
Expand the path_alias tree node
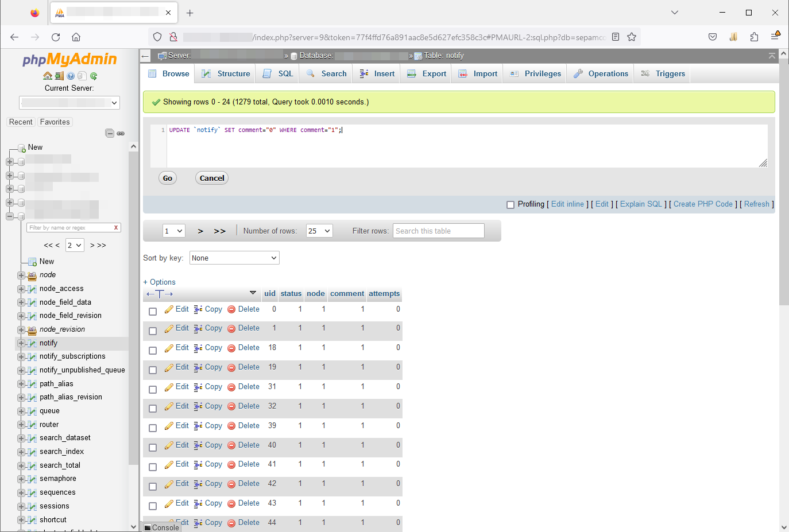point(21,384)
